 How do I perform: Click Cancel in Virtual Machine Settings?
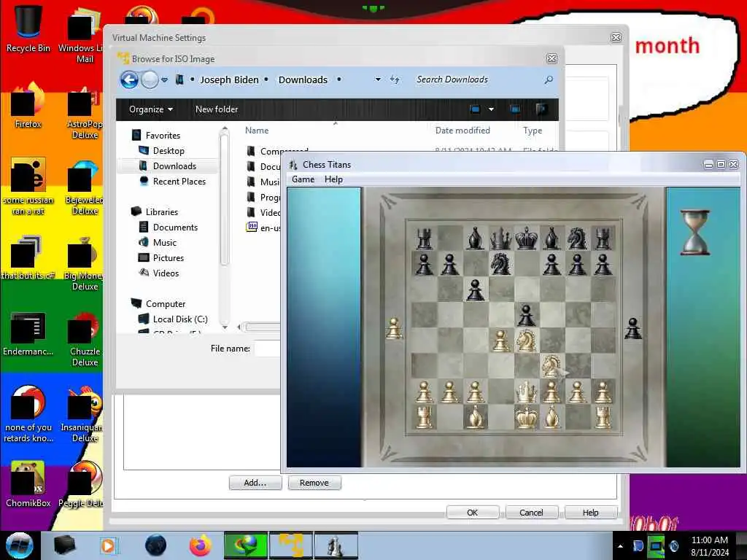pos(531,513)
